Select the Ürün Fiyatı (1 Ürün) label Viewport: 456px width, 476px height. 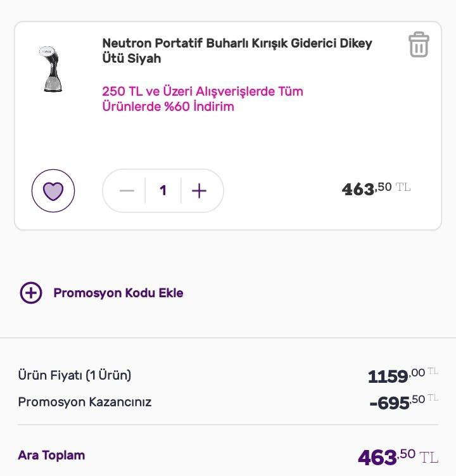[x=75, y=375]
